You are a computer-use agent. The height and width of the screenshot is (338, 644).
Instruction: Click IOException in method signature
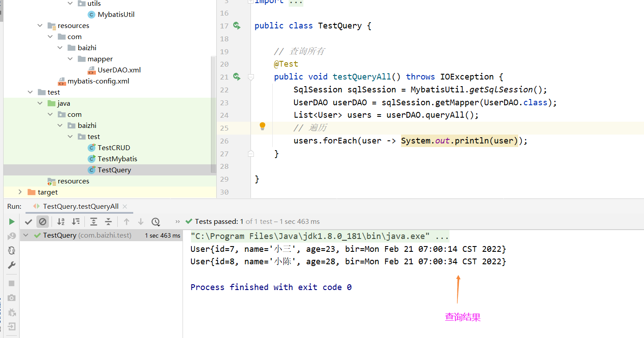(x=467, y=77)
